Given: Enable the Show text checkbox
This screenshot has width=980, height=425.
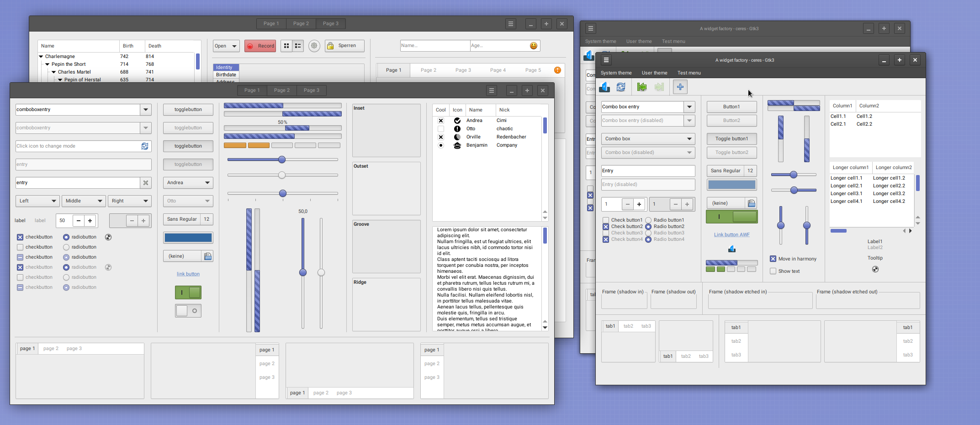Looking at the screenshot, I should coord(773,271).
